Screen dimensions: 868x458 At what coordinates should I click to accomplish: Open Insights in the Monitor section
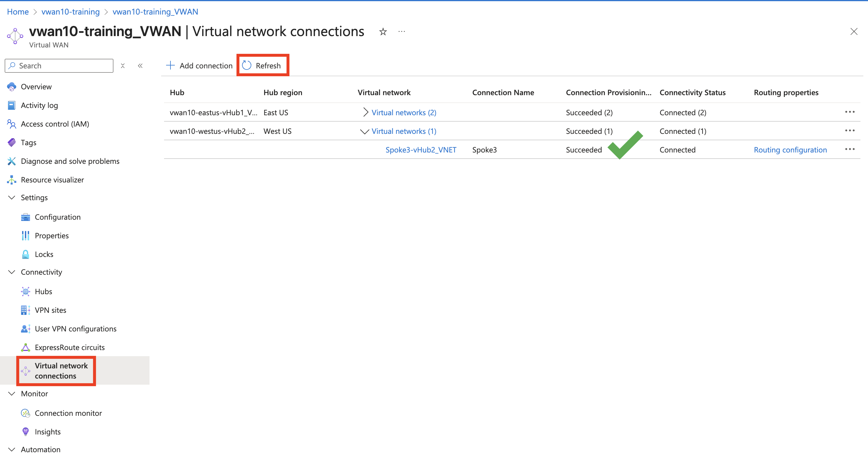[x=47, y=432]
